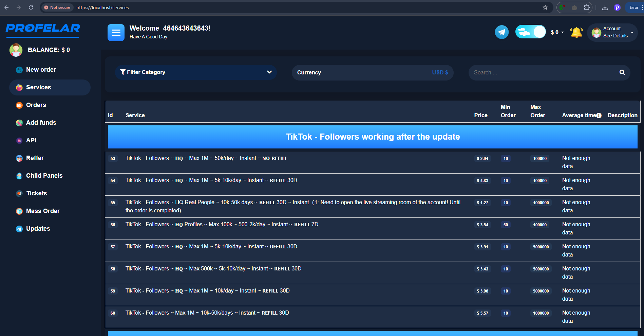Click the API sidebar icon
This screenshot has height=336, width=644.
click(19, 141)
